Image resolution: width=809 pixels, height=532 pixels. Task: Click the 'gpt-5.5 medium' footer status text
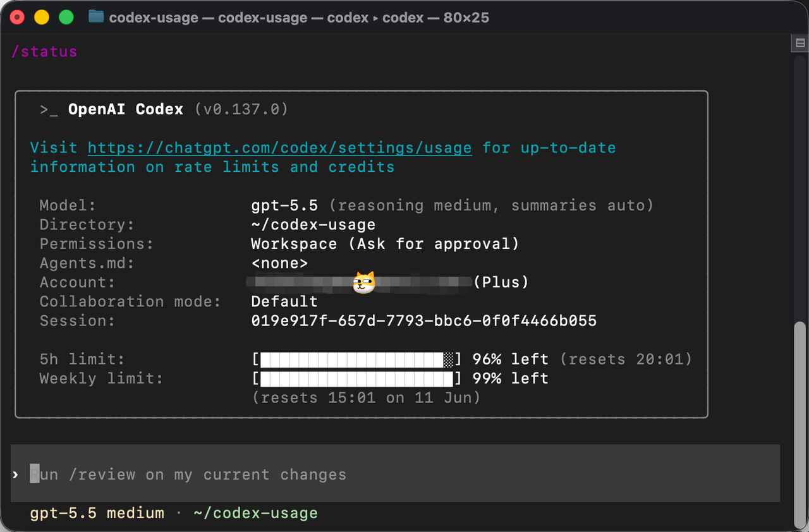(97, 513)
